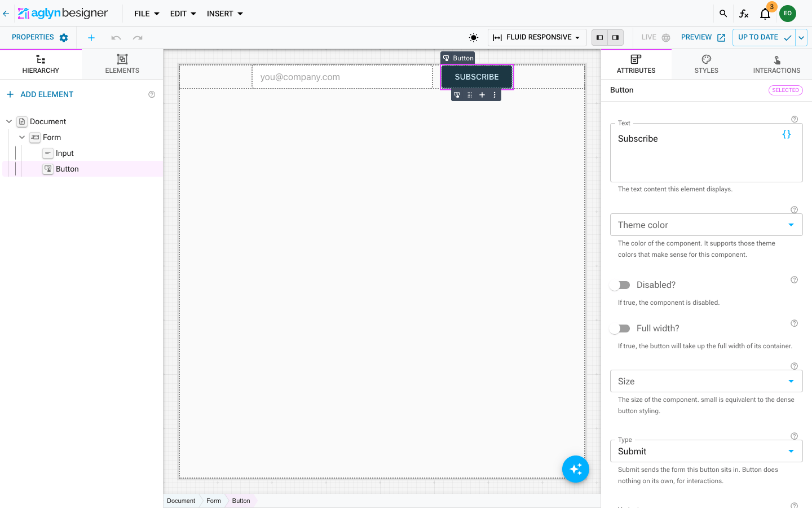Click the UP TO DATE button
This screenshot has height=508, width=812.
[x=764, y=38]
